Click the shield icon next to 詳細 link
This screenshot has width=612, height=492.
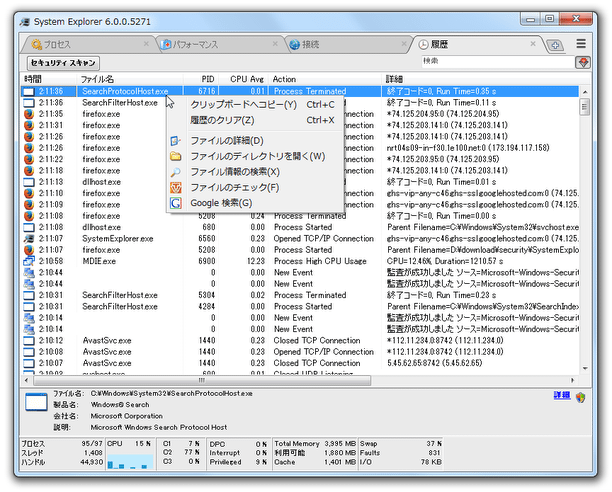click(580, 397)
